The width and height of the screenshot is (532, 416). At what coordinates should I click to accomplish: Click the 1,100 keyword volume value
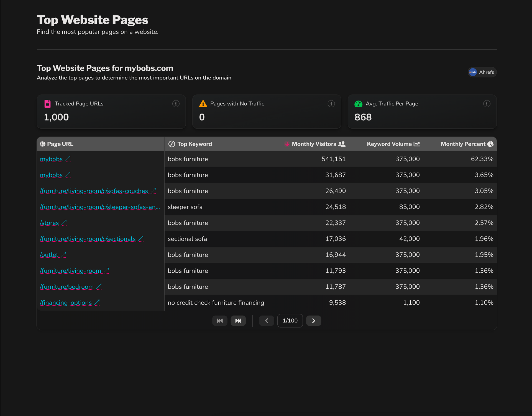tap(411, 303)
